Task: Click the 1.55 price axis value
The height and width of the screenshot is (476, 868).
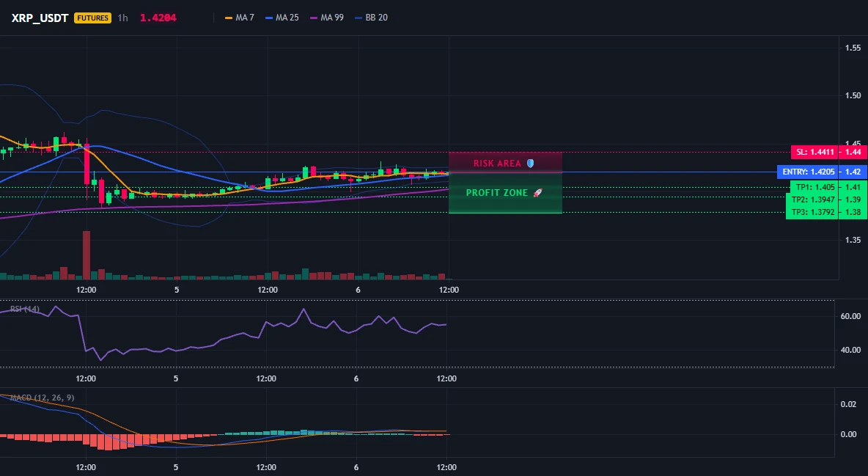Action: tap(853, 48)
